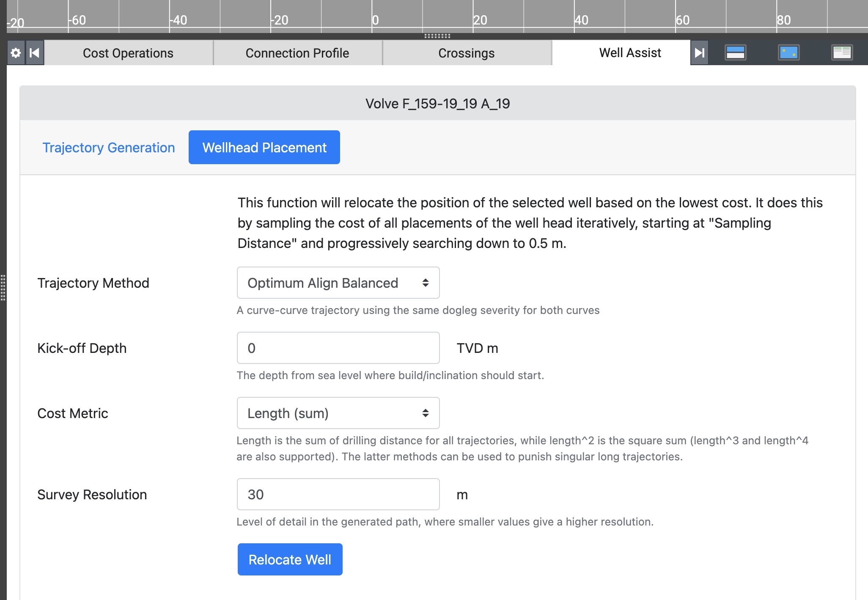Switch to Crossings tab
868x600 pixels.
pos(468,53)
